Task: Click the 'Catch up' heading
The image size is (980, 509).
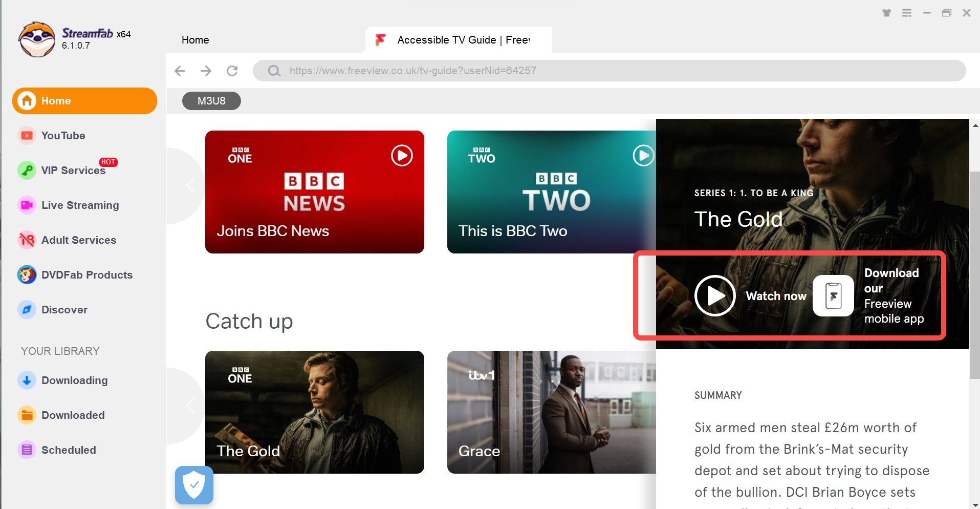Action: [249, 322]
